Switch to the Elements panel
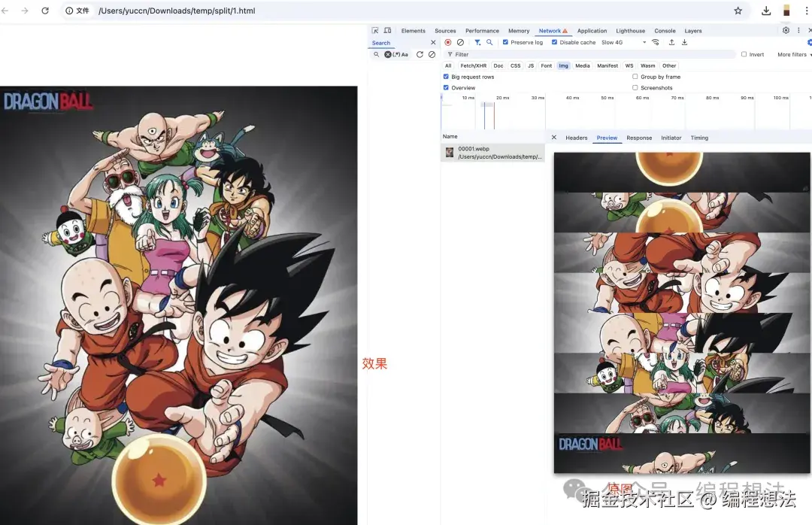 coord(414,31)
